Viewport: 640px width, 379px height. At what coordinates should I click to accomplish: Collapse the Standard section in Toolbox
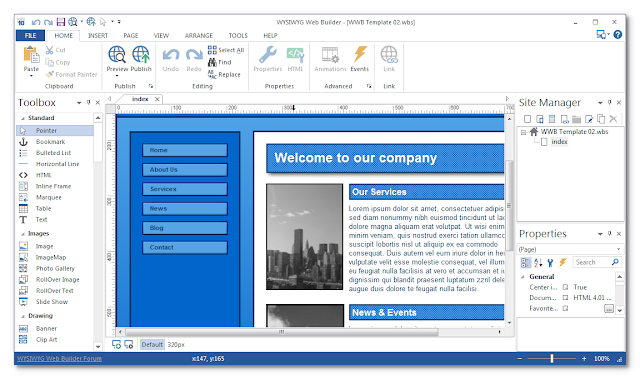[x=23, y=118]
